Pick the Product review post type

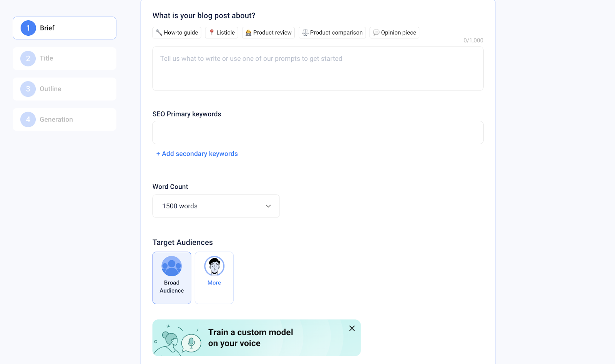pyautogui.click(x=268, y=32)
